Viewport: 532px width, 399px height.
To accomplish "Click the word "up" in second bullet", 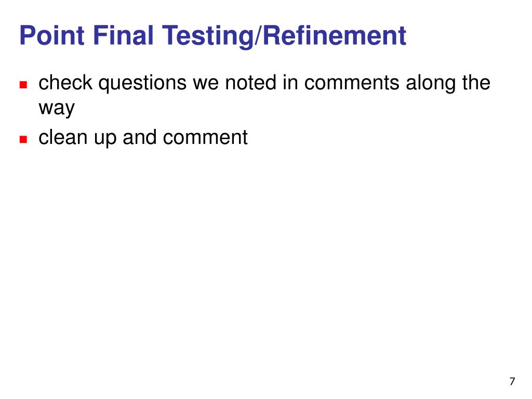I will coord(105,139).
